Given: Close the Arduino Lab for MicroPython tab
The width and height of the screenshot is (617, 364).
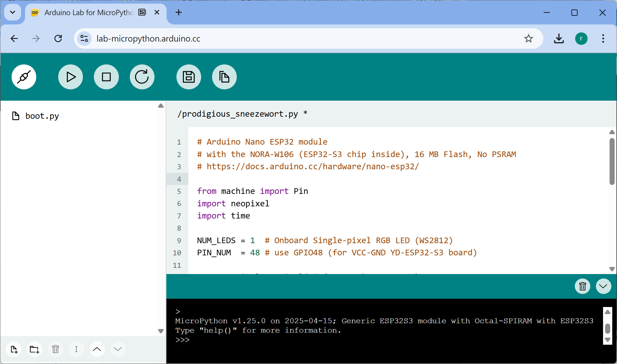Looking at the screenshot, I should 157,12.
